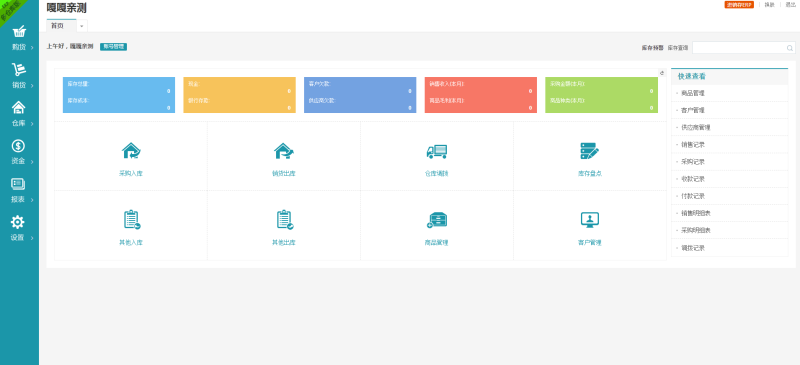
Task: Expand the 购货 sidebar menu
Action: pos(19,38)
